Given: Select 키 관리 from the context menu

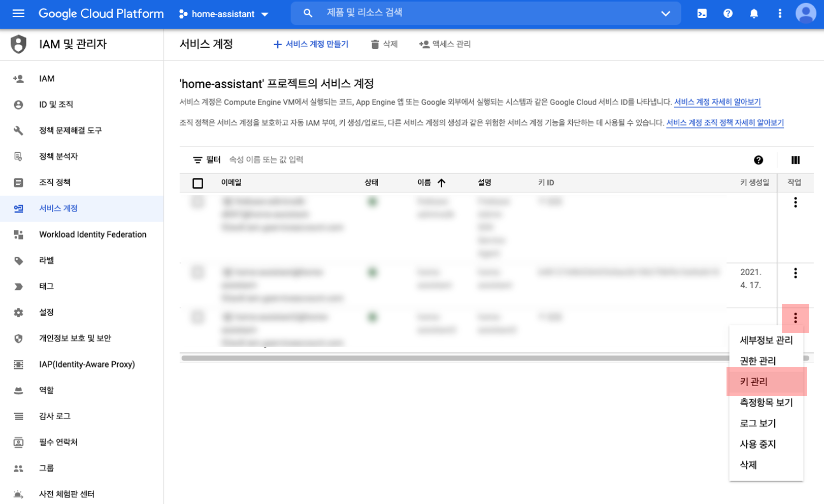Looking at the screenshot, I should coord(766,382).
